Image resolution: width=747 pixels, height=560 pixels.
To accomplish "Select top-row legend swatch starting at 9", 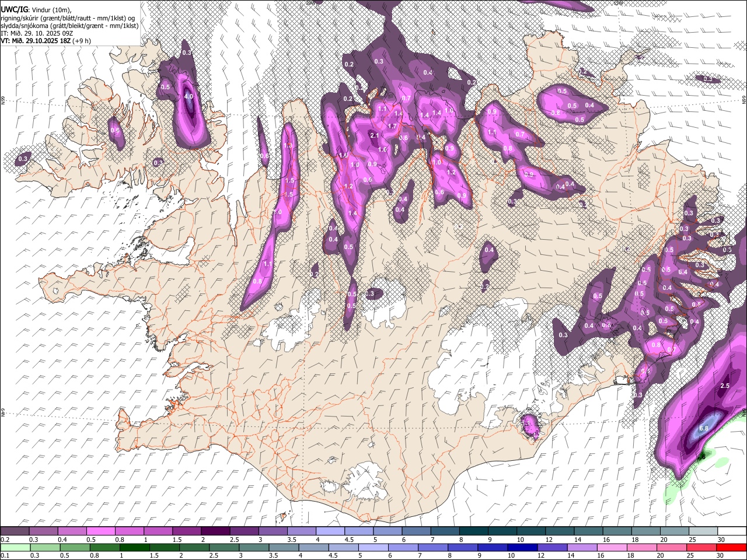I will (x=502, y=531).
